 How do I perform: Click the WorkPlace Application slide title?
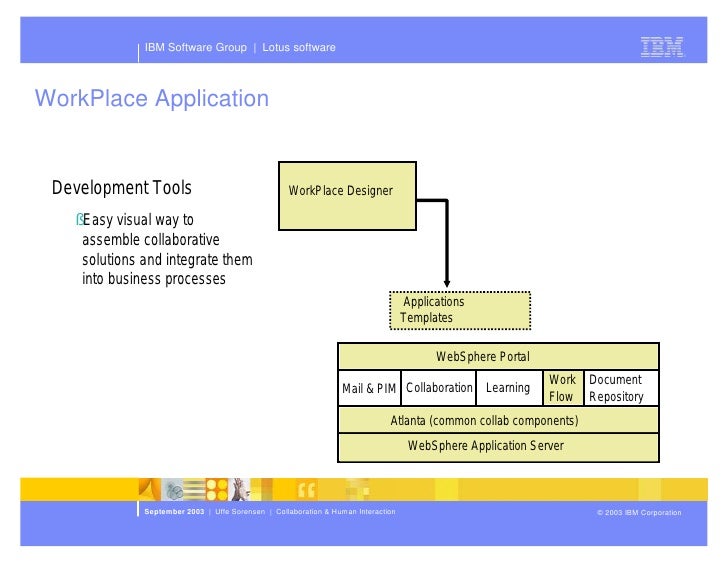point(152,98)
